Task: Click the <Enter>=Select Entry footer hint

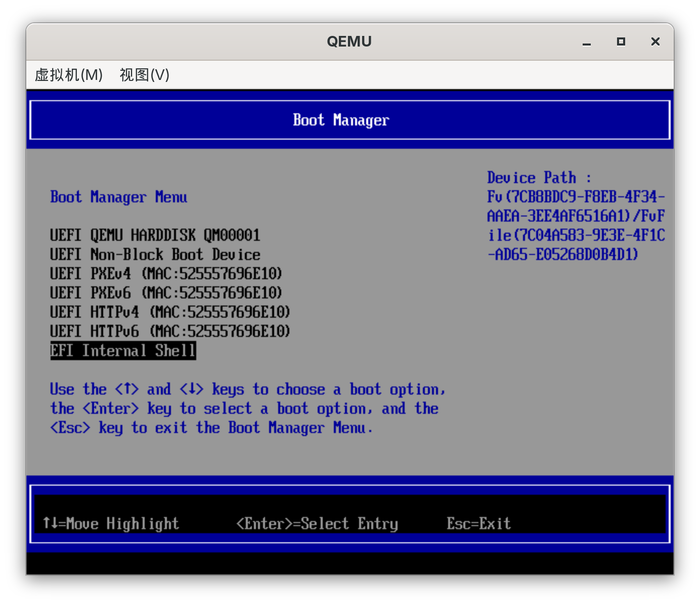Action: [317, 524]
